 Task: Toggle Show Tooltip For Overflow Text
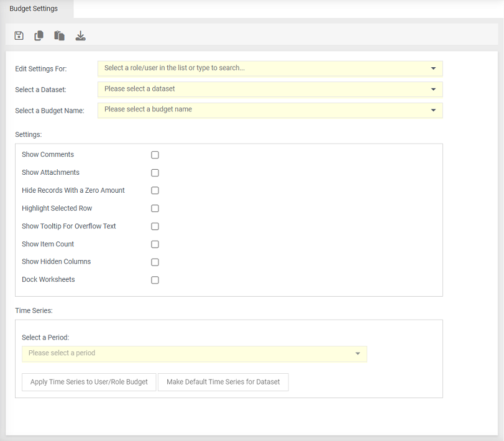point(155,226)
